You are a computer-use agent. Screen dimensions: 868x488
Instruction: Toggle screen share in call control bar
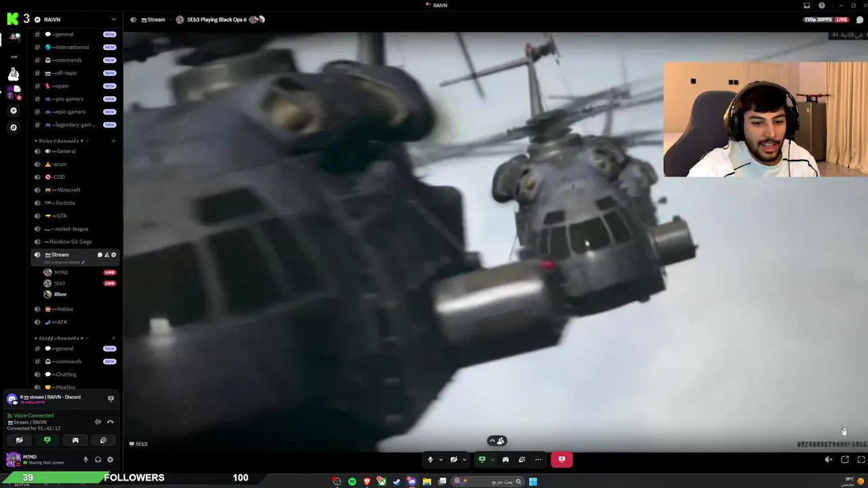click(482, 460)
